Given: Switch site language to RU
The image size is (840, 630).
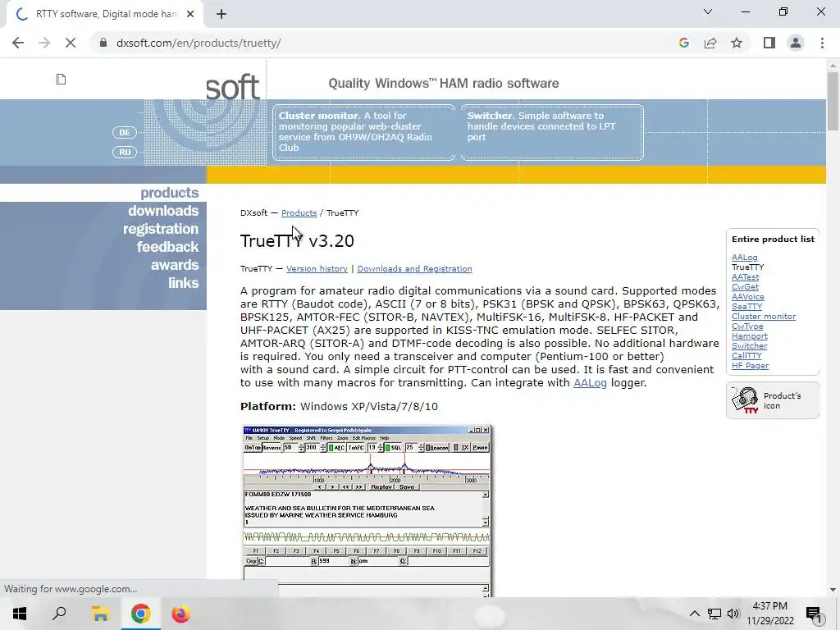Looking at the screenshot, I should click(x=125, y=152).
